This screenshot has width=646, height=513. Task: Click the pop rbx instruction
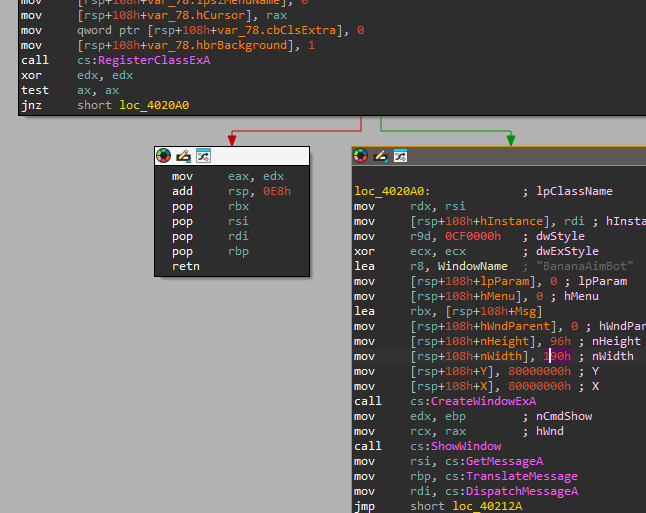point(211,206)
